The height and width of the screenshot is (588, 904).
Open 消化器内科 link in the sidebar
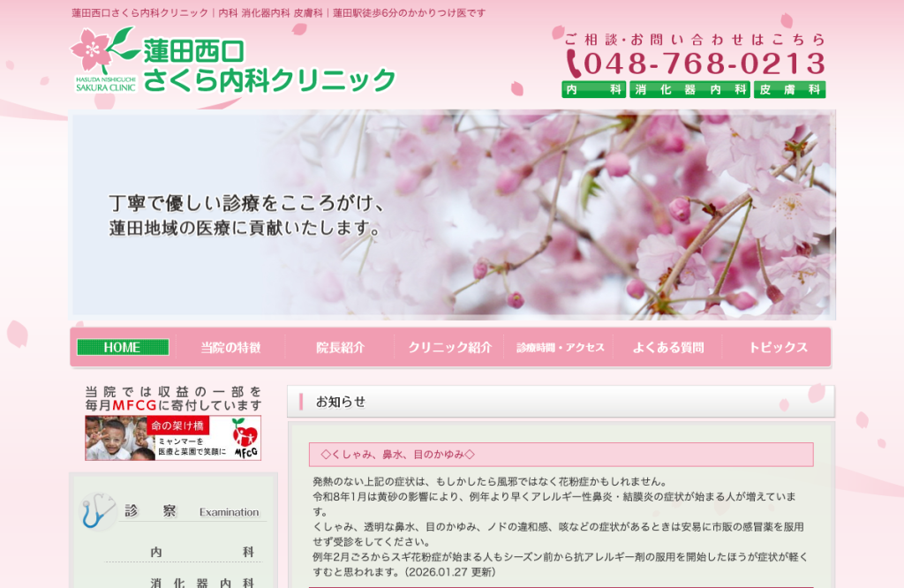point(202,582)
